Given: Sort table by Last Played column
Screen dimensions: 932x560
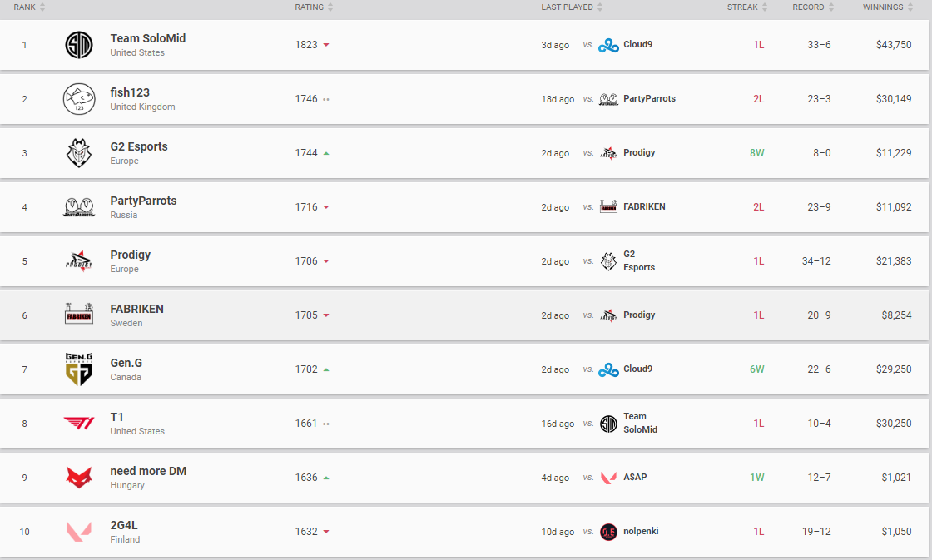Looking at the screenshot, I should [572, 7].
